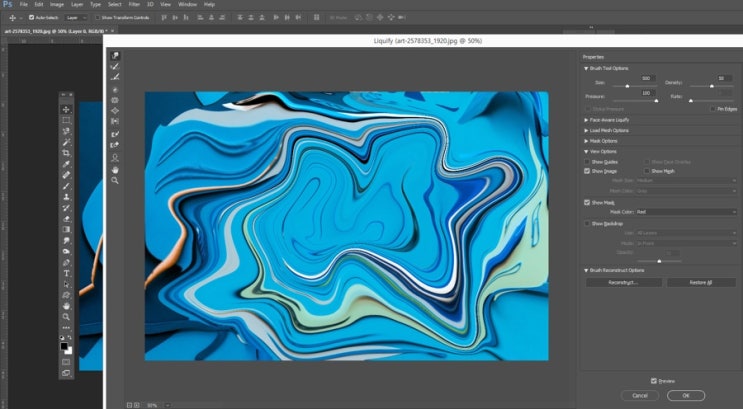Cancel the Liquify dialog
This screenshot has width=743, height=409.
click(640, 395)
